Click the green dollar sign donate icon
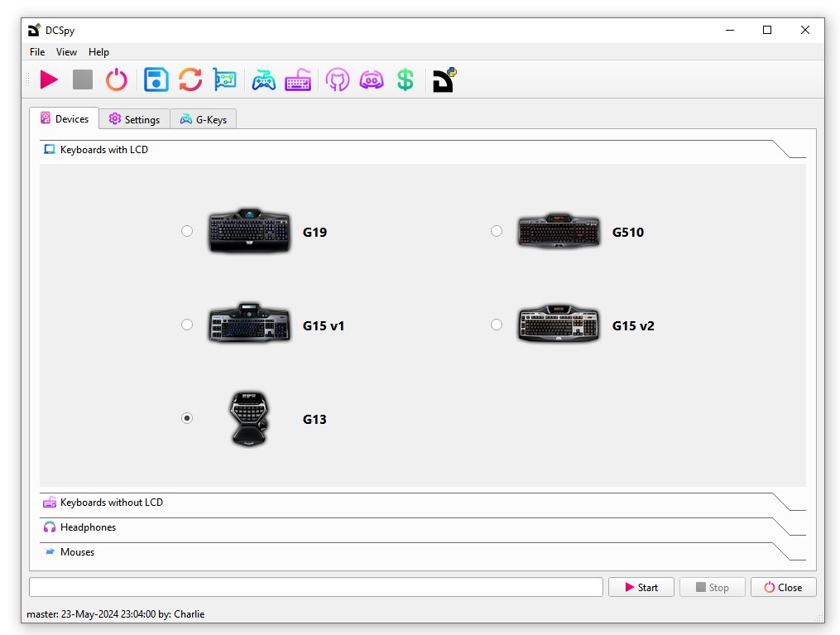The image size is (840, 635). 405,80
